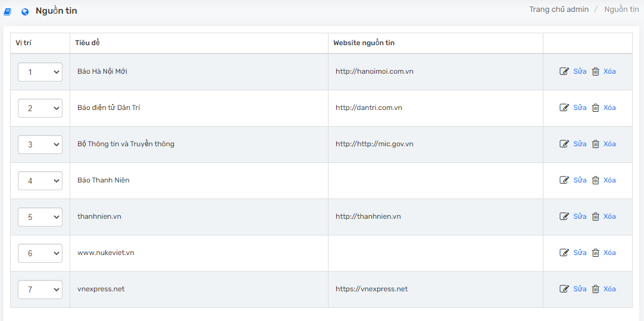Click edit icon in thanhnien.vn row
The image size is (644, 321).
pos(564,216)
